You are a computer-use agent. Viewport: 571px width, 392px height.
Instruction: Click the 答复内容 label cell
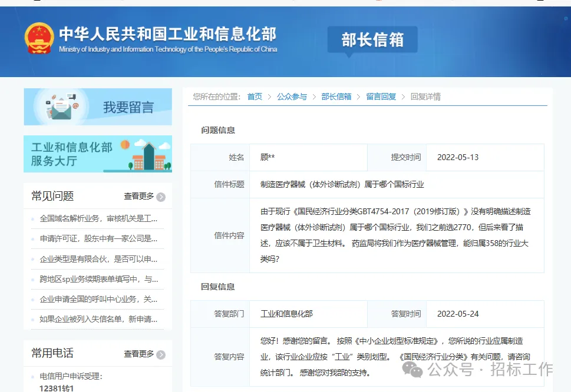point(220,357)
